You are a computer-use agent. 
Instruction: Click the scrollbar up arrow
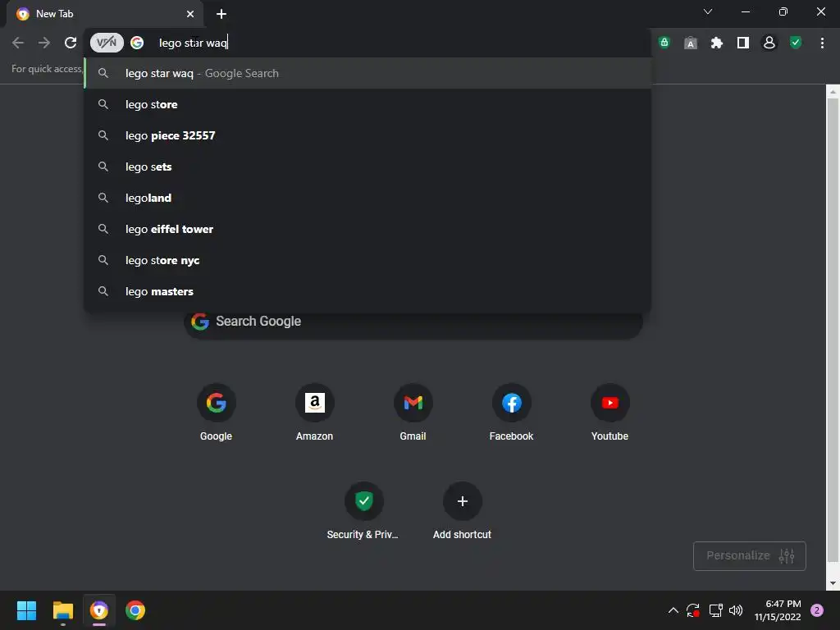point(833,92)
